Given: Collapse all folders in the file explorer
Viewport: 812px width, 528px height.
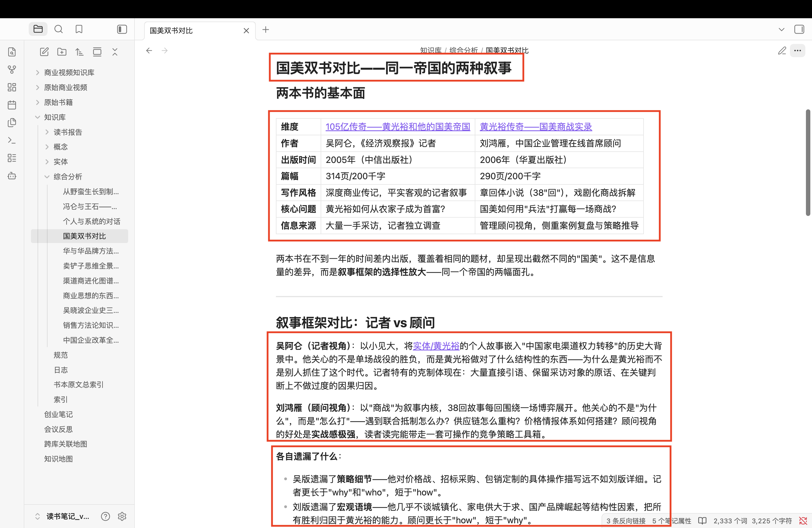Looking at the screenshot, I should 115,52.
